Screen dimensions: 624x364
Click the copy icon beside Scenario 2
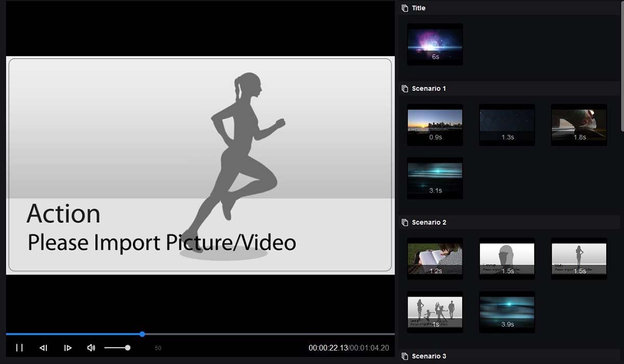[x=405, y=222]
